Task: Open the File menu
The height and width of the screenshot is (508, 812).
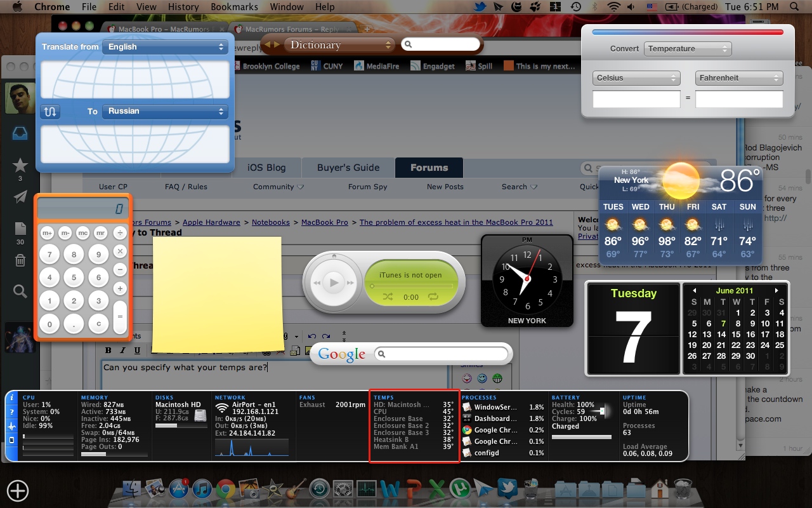Action: pos(89,7)
